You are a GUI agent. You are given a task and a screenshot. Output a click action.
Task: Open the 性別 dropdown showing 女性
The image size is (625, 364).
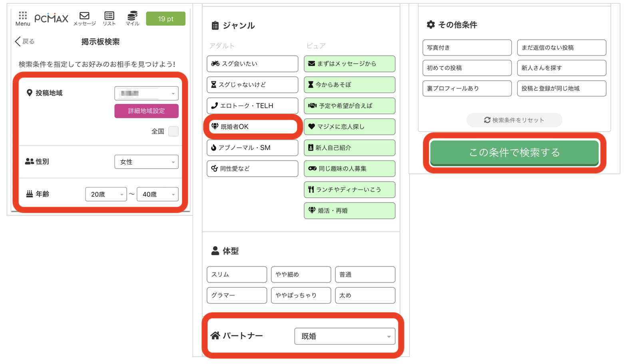point(146,162)
